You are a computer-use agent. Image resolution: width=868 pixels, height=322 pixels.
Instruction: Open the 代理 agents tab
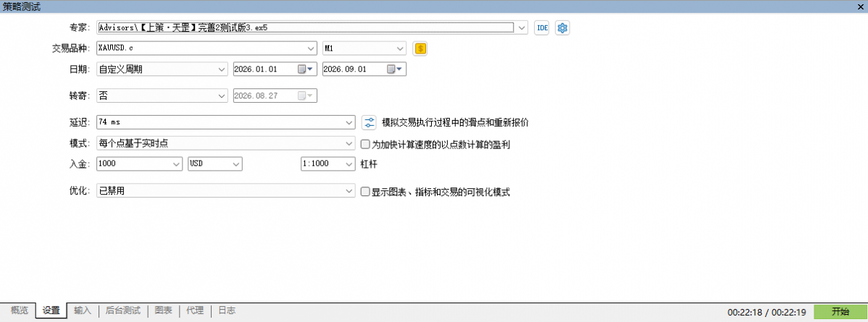click(x=195, y=310)
